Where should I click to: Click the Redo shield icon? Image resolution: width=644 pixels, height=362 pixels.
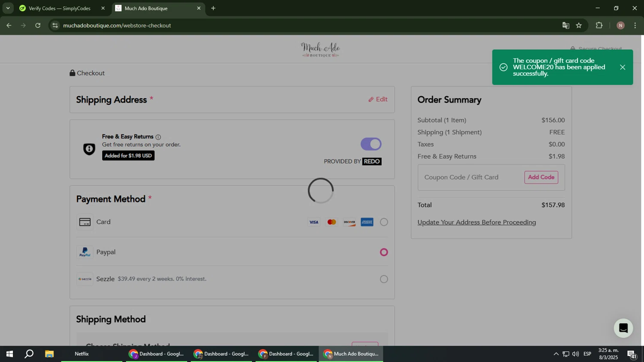(x=89, y=149)
